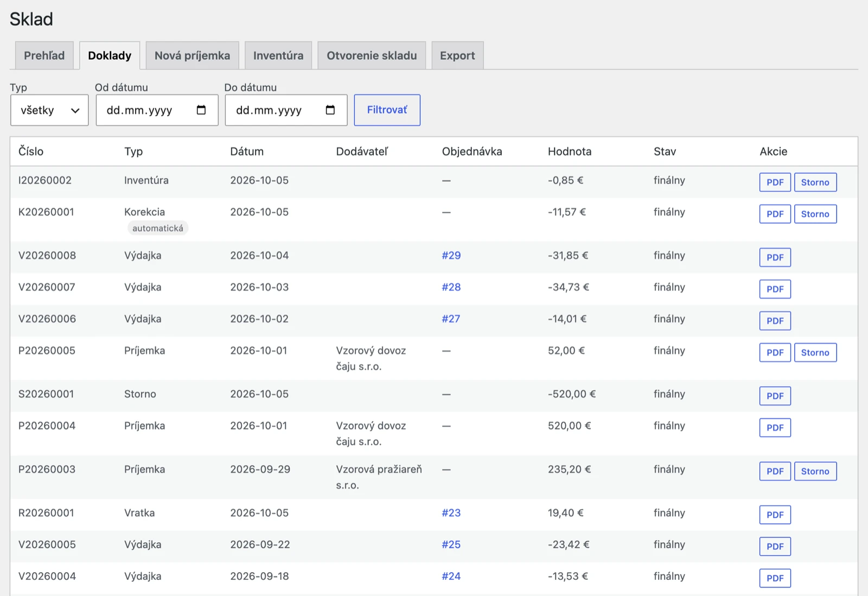Click the Filtrovať button

[387, 110]
